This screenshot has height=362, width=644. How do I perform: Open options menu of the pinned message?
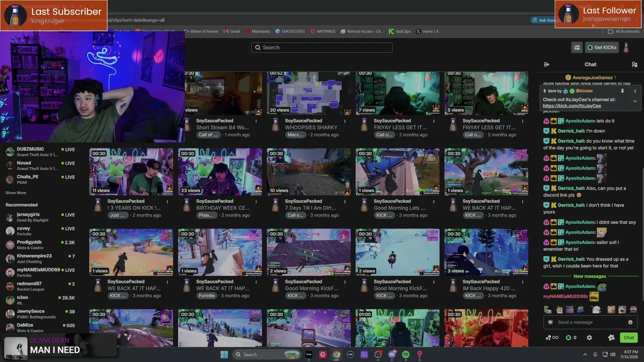click(x=635, y=91)
